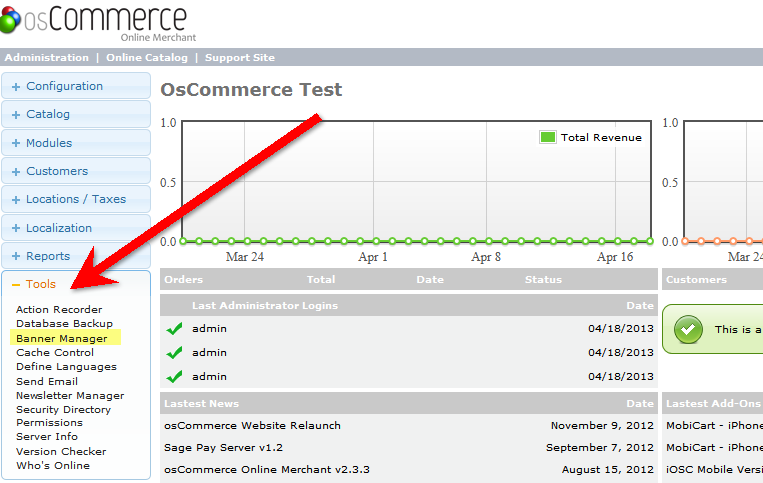The height and width of the screenshot is (483, 763).
Task: Open Action Recorder under Tools
Action: (x=59, y=309)
